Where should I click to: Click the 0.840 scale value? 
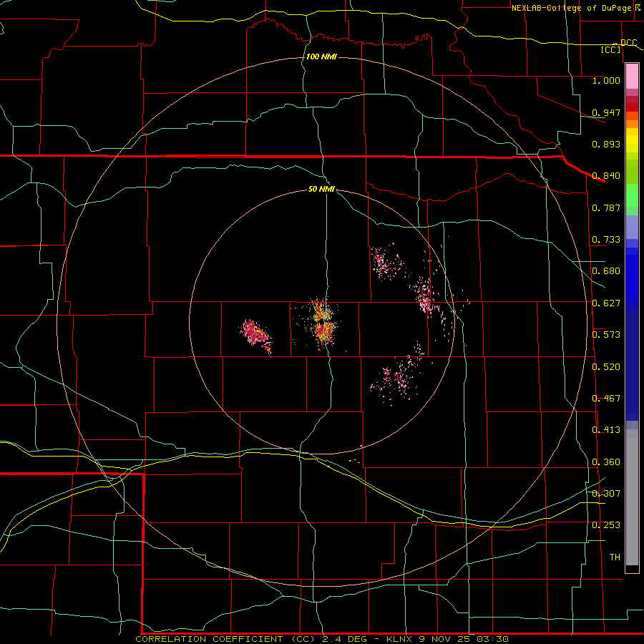click(x=606, y=176)
